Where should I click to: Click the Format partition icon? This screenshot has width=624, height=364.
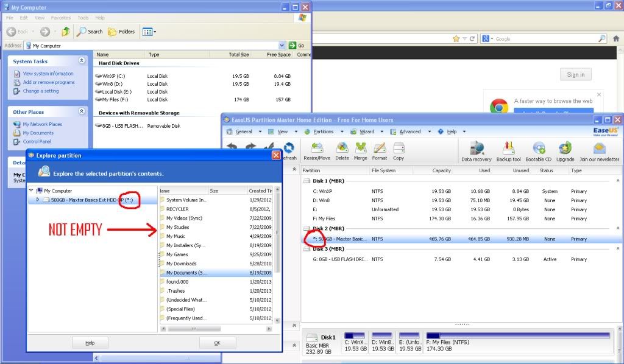tap(379, 152)
